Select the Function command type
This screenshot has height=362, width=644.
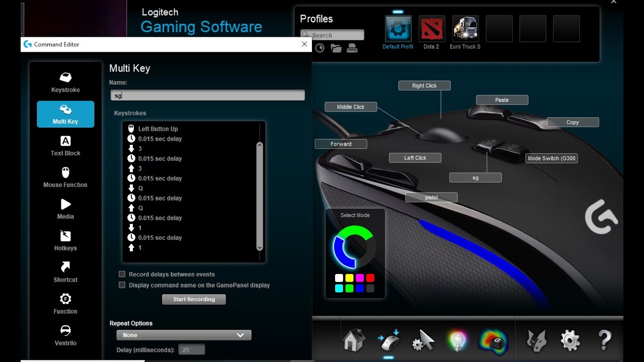[65, 304]
